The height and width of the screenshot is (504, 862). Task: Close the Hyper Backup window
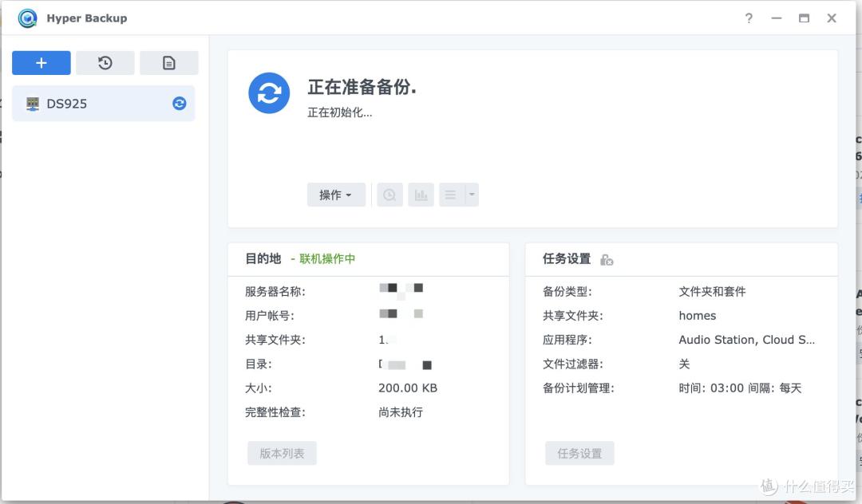coord(832,18)
